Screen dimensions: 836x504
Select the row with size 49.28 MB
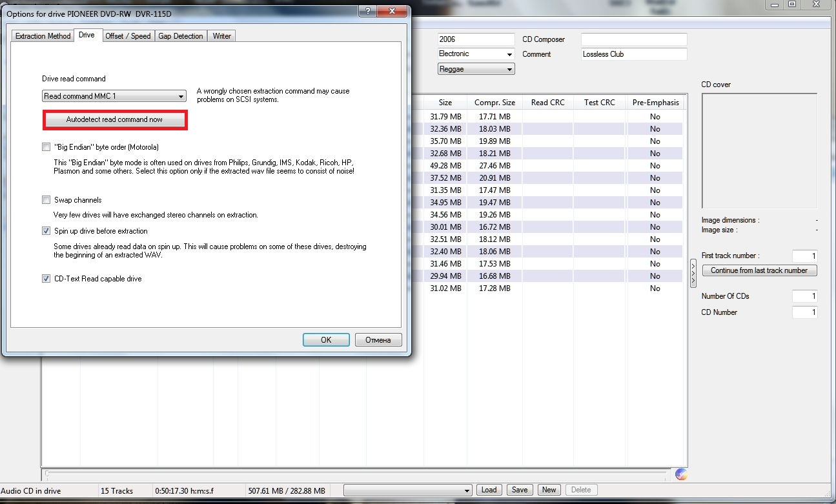pos(445,166)
